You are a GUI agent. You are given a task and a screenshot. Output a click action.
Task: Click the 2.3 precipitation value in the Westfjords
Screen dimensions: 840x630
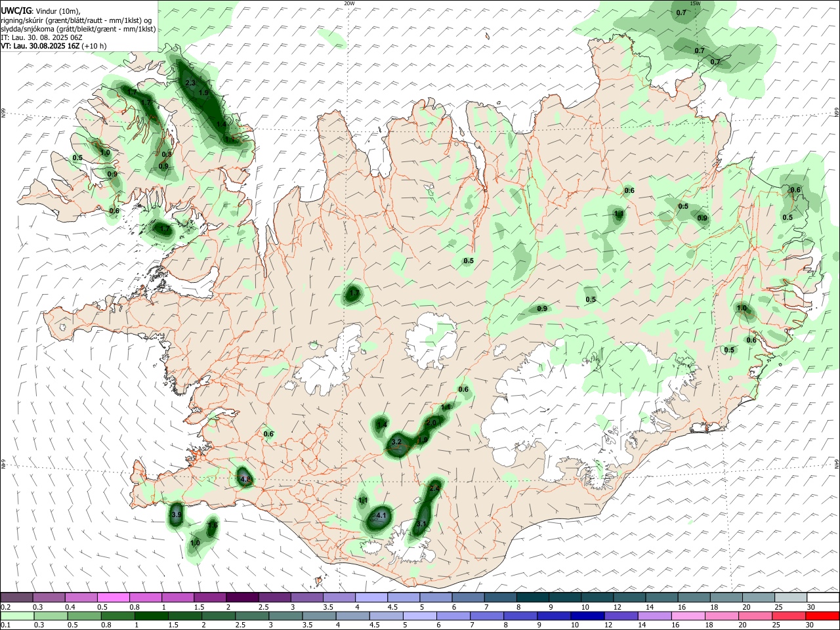(190, 83)
